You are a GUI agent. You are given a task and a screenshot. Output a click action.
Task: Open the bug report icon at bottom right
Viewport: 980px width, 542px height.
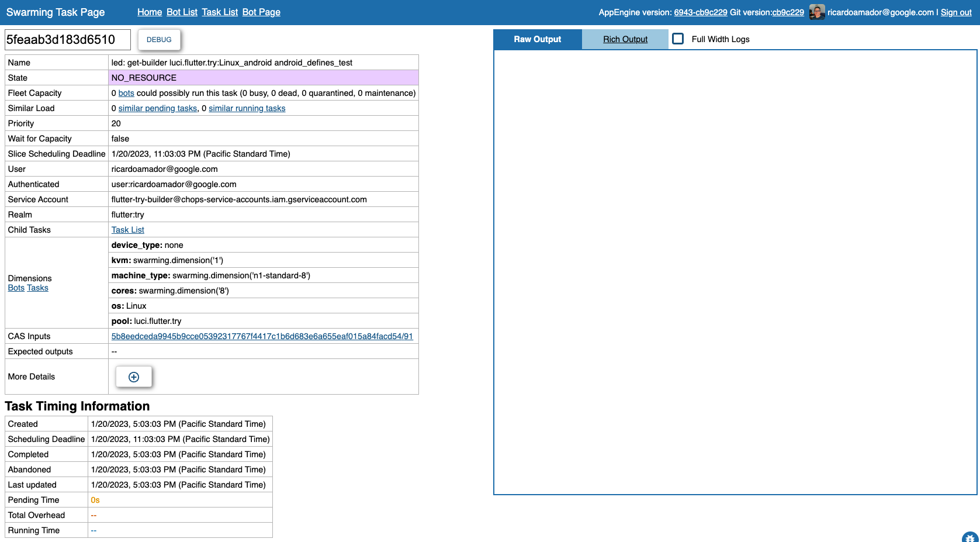(970, 537)
